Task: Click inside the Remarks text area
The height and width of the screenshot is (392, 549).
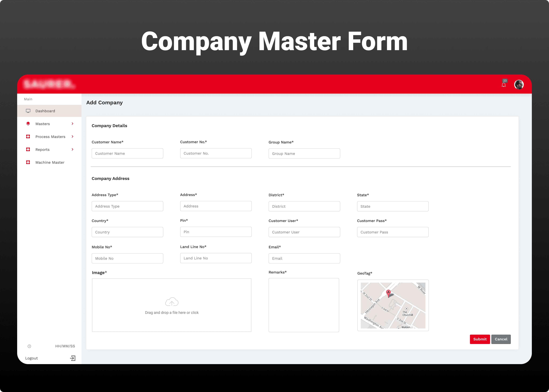Action: click(x=304, y=305)
